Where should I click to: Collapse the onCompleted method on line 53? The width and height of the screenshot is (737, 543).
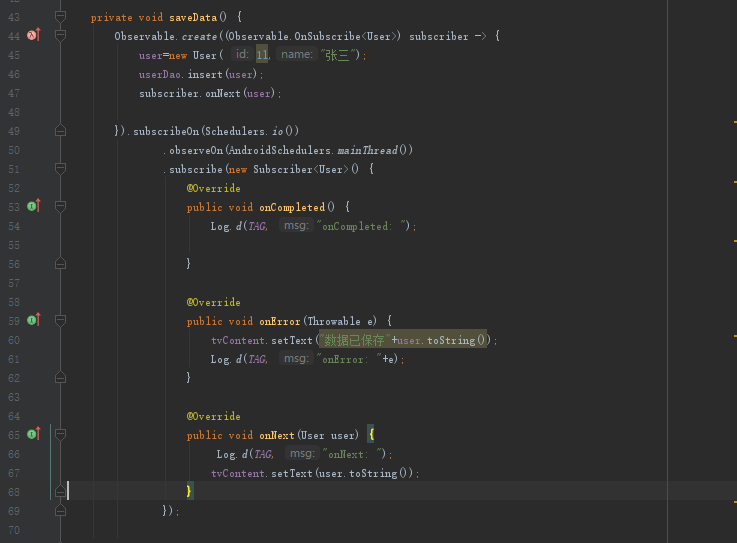[x=60, y=206]
